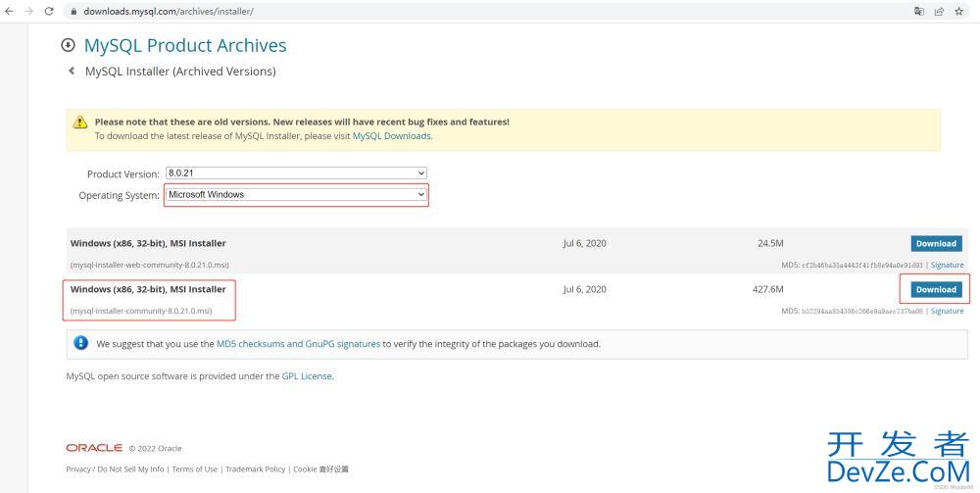
Task: Click the 24.5M file size
Action: [770, 244]
